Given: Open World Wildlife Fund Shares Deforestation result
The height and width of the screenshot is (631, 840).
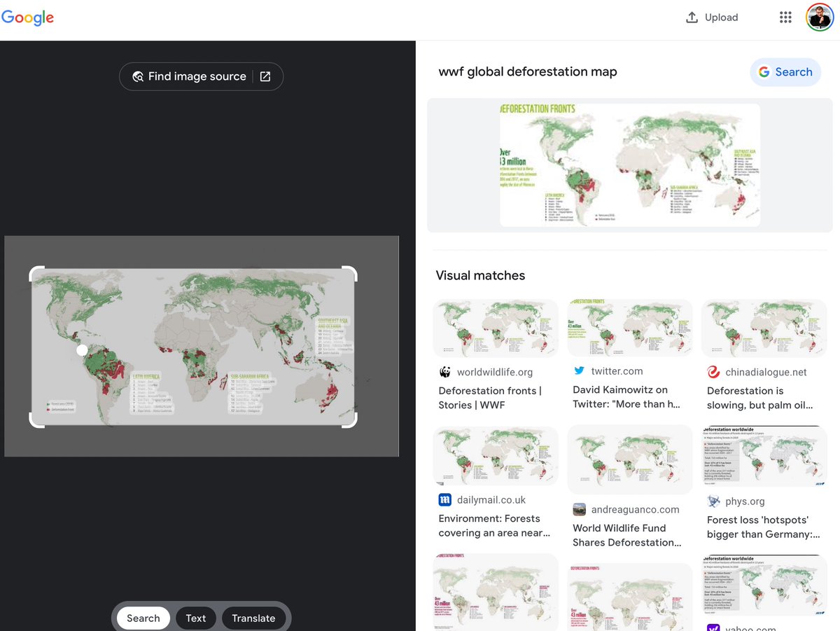Looking at the screenshot, I should point(627,535).
